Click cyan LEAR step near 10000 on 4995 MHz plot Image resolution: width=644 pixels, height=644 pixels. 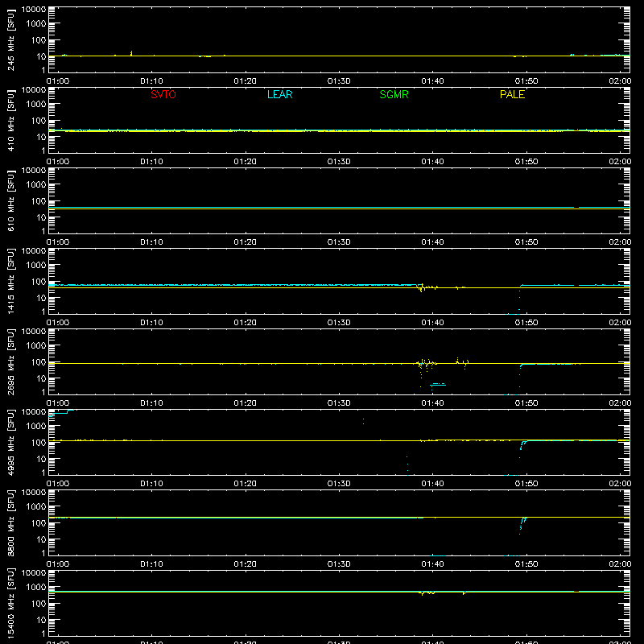click(62, 412)
